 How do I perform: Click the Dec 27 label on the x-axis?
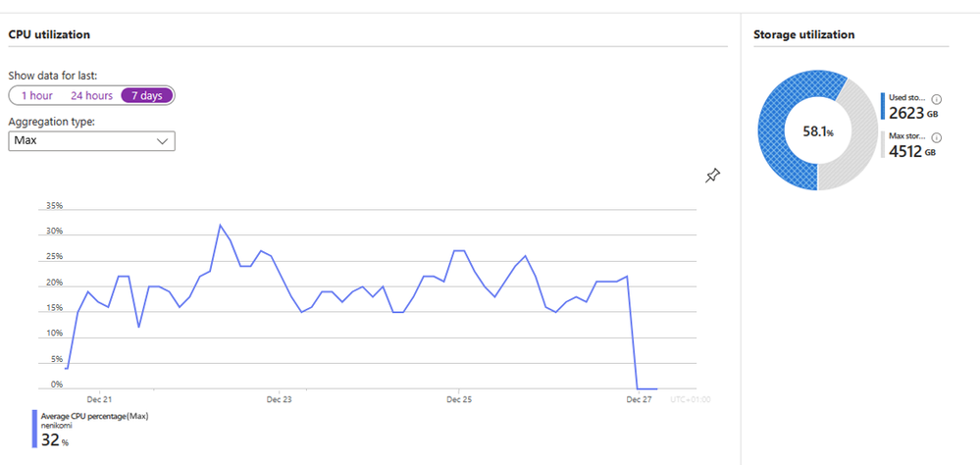(639, 398)
